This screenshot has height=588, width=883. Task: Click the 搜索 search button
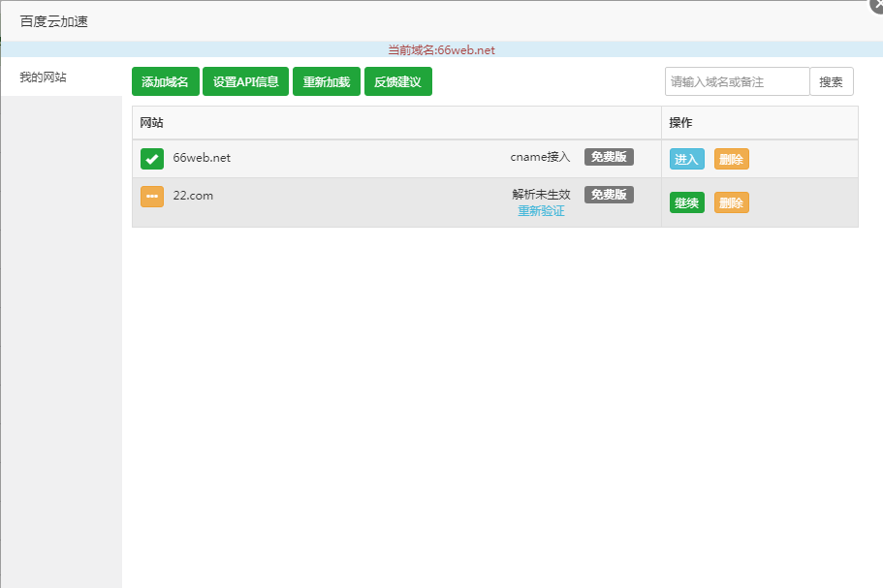(832, 81)
